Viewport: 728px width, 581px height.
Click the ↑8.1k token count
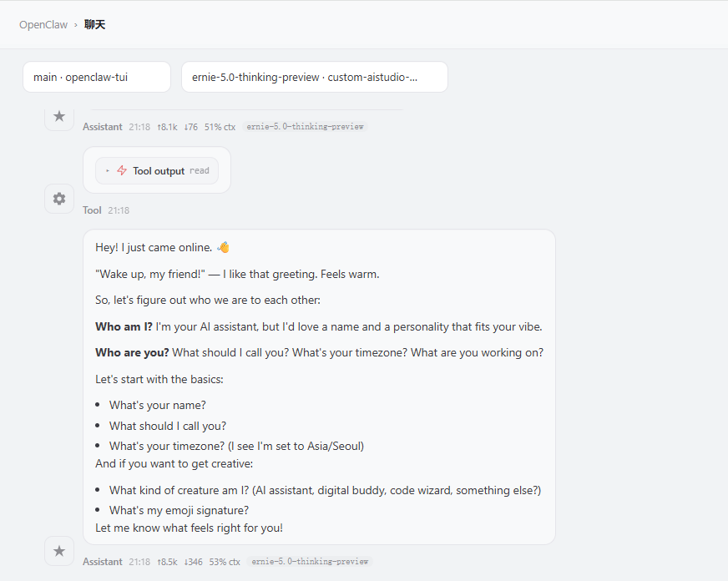167,127
